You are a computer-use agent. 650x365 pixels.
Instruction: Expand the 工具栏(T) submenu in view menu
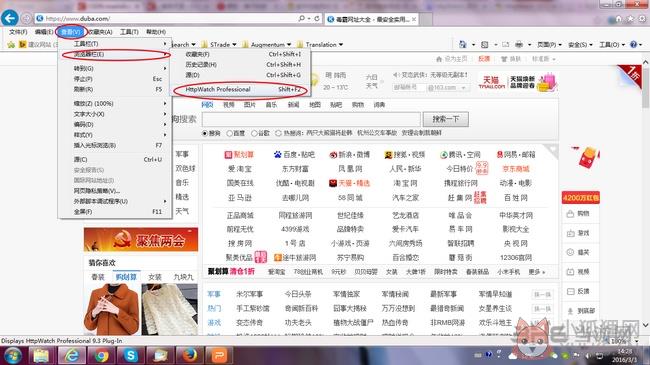click(115, 44)
